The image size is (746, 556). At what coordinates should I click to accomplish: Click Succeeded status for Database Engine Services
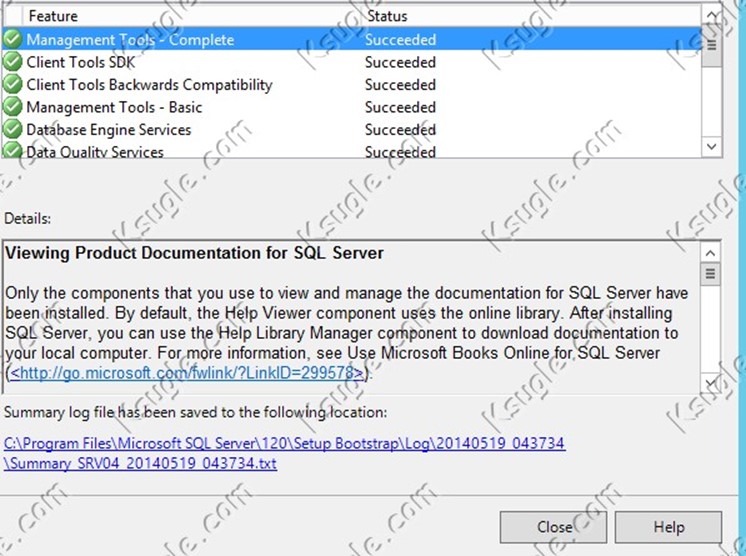(400, 129)
